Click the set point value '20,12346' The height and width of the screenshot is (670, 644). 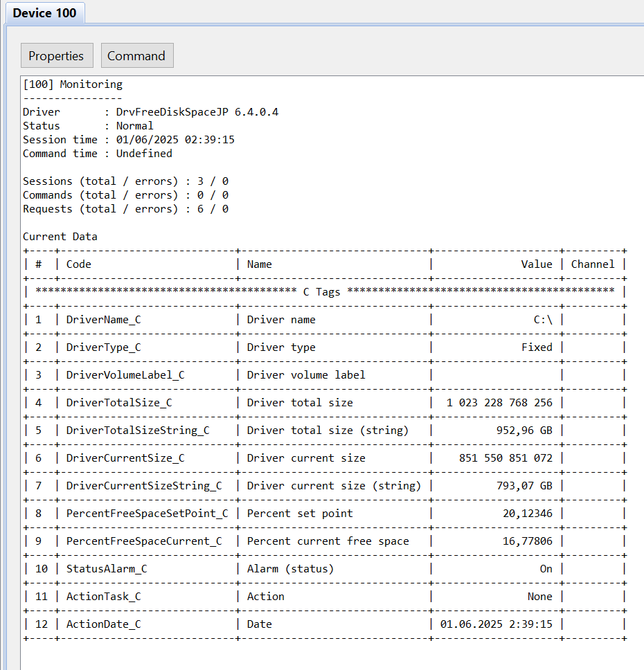click(x=528, y=514)
